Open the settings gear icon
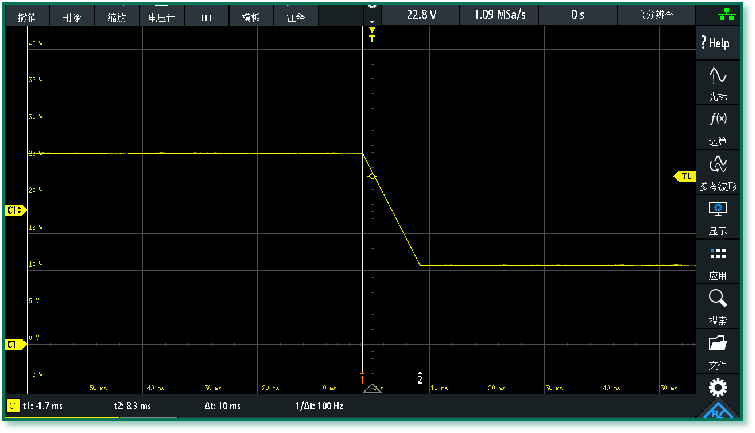The image size is (755, 433). [717, 388]
